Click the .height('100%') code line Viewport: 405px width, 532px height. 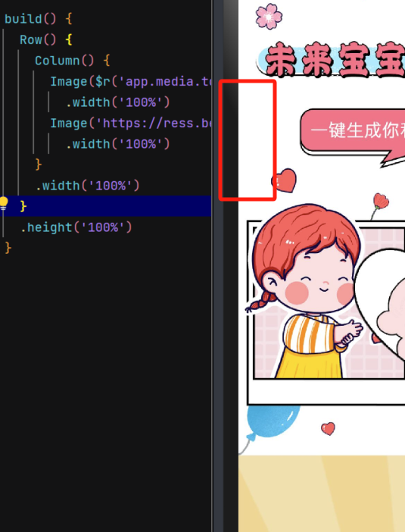(76, 227)
